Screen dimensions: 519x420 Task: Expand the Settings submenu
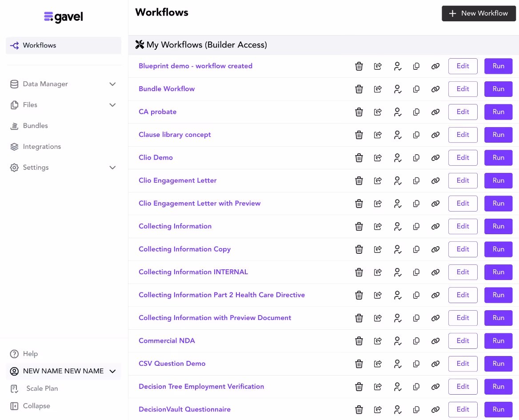tap(112, 168)
